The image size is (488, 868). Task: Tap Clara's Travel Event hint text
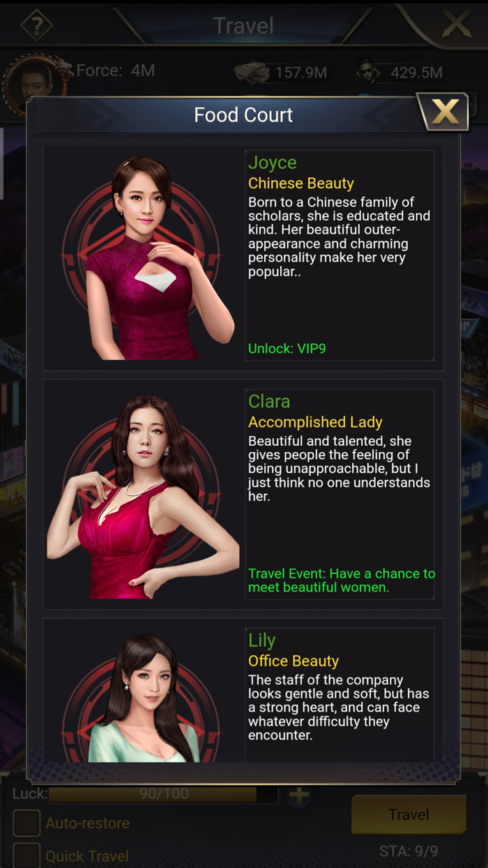tap(342, 581)
